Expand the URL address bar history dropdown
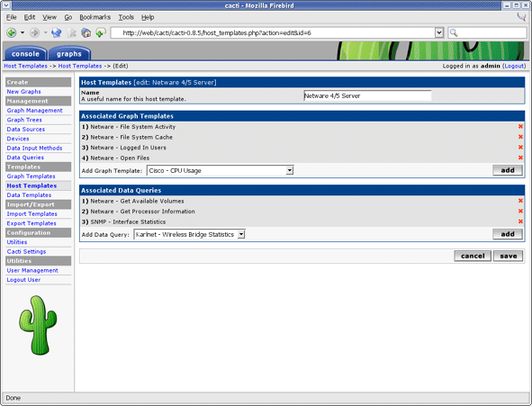 pyautogui.click(x=439, y=33)
